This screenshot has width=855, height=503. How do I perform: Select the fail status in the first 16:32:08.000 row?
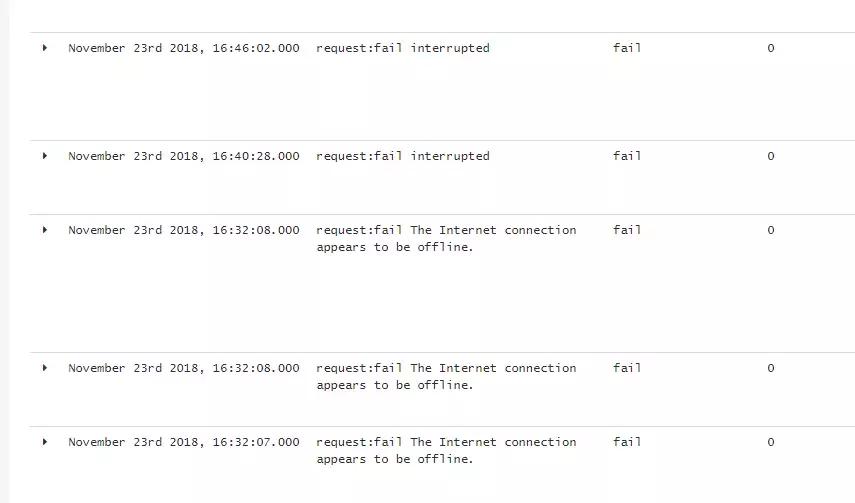coord(627,230)
